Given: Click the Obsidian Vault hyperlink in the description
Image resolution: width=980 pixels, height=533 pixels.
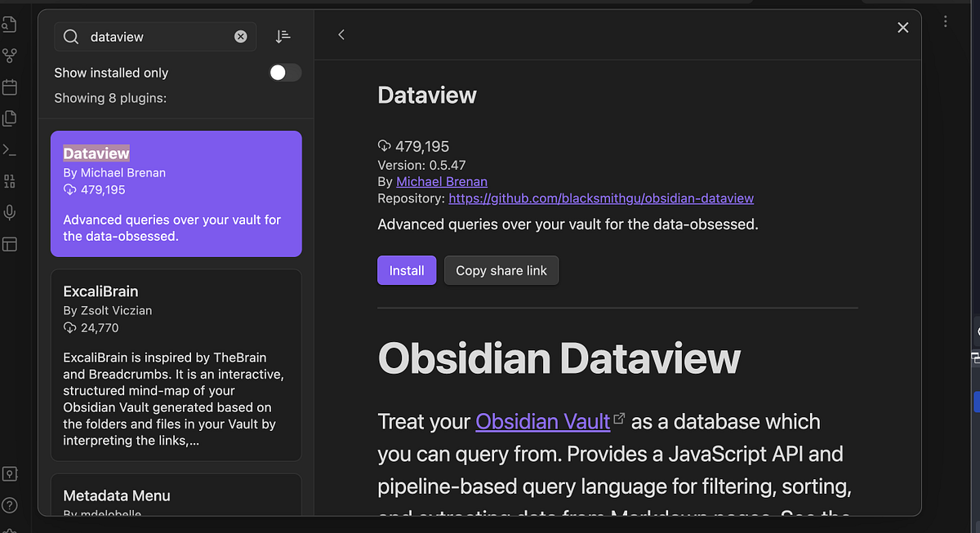Looking at the screenshot, I should [542, 422].
